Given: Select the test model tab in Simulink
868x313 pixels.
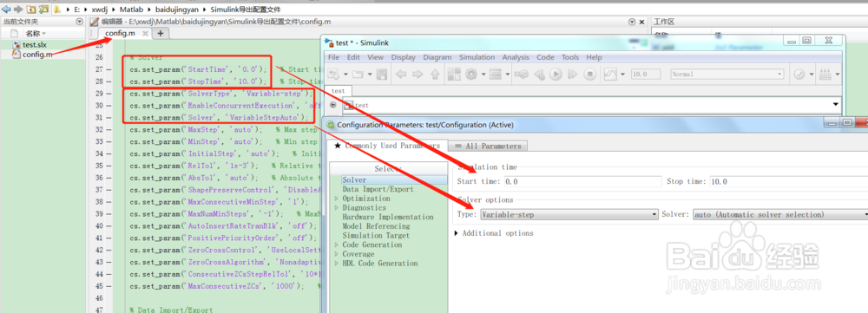Looking at the screenshot, I should coord(339,91).
